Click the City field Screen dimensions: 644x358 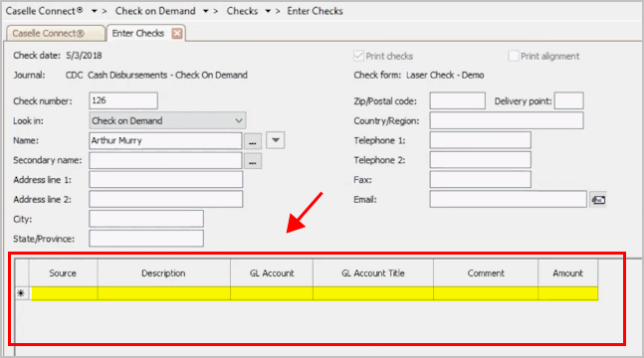tap(146, 219)
